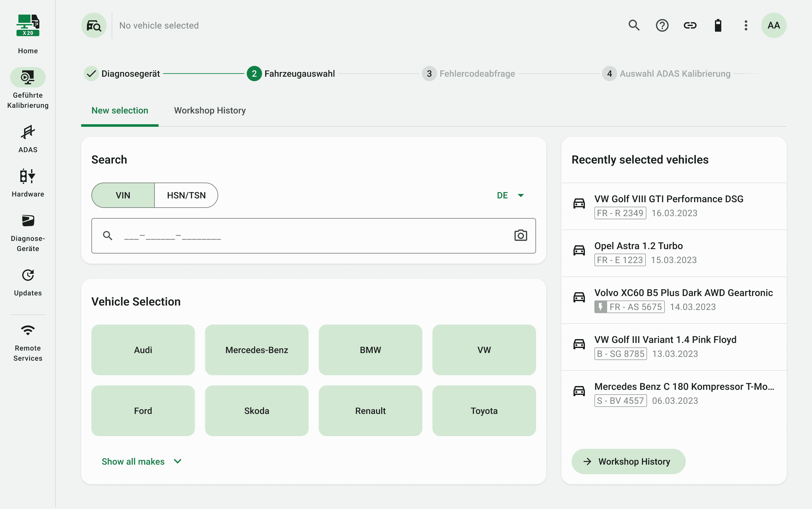Select VW Golf III Variant 1.4 Pink Floyd
This screenshot has width=812, height=509.
[x=674, y=347]
